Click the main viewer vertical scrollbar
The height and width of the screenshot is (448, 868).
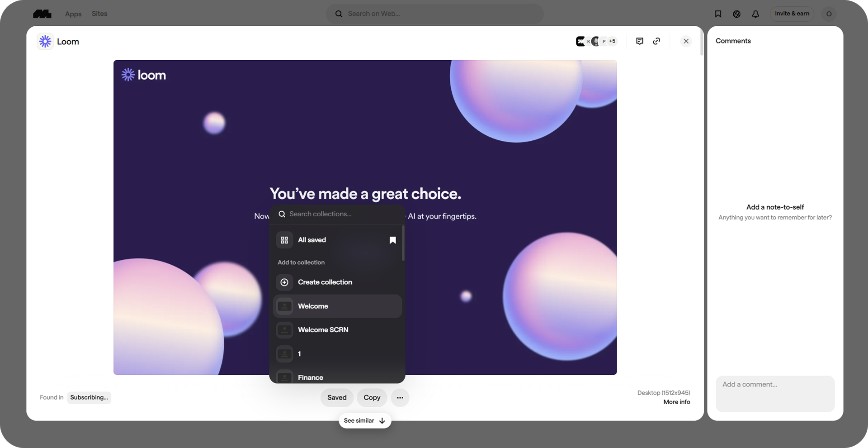click(x=702, y=42)
